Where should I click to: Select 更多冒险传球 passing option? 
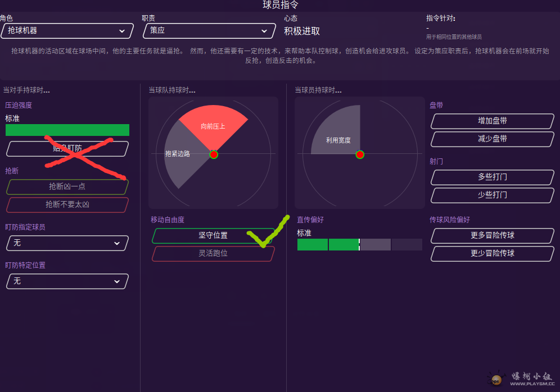tap(492, 236)
